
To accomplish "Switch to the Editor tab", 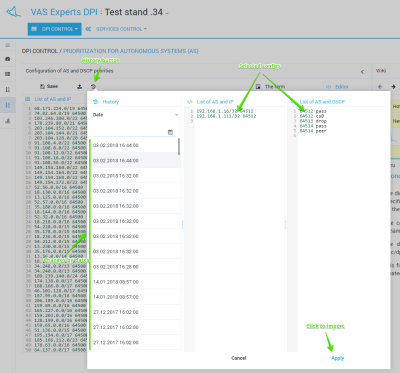I will [x=337, y=87].
